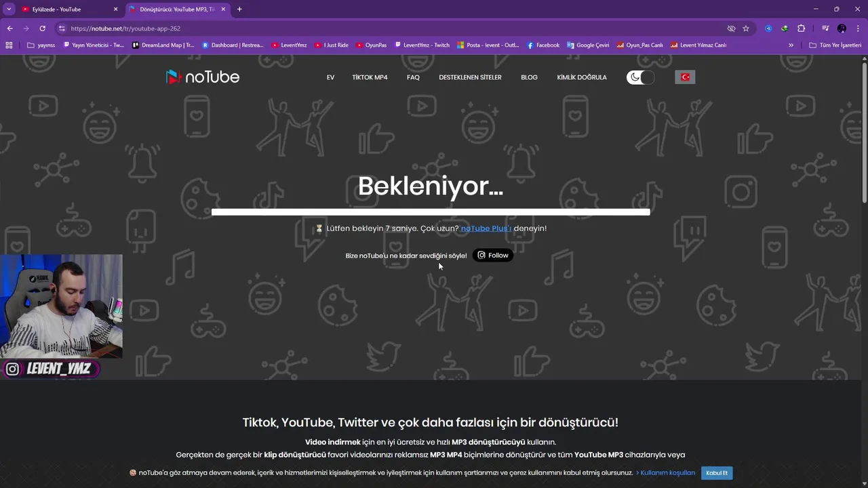Open the Turkish flag language selector
This screenshot has height=488, width=868.
pyautogui.click(x=685, y=77)
